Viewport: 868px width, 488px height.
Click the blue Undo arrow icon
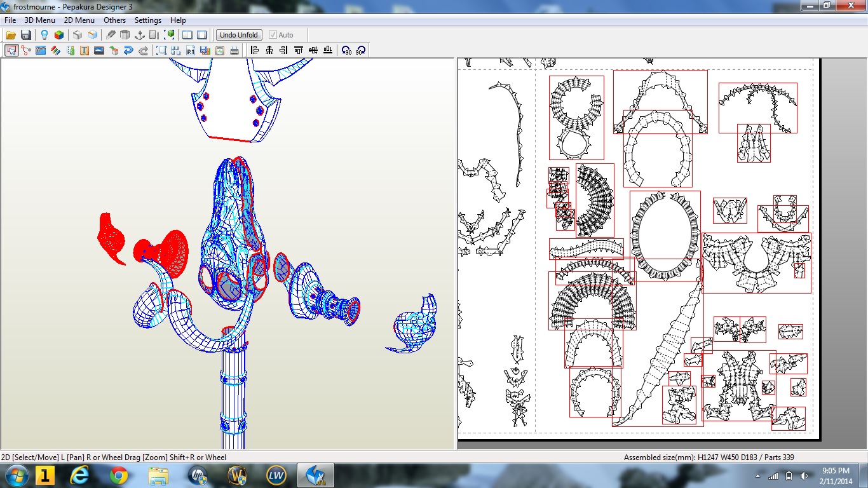pos(128,50)
